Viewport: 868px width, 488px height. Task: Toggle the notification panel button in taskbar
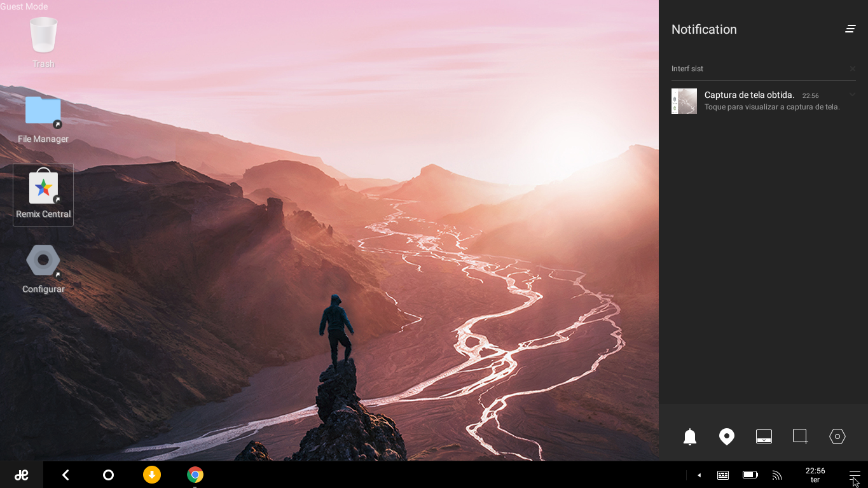[x=855, y=475]
